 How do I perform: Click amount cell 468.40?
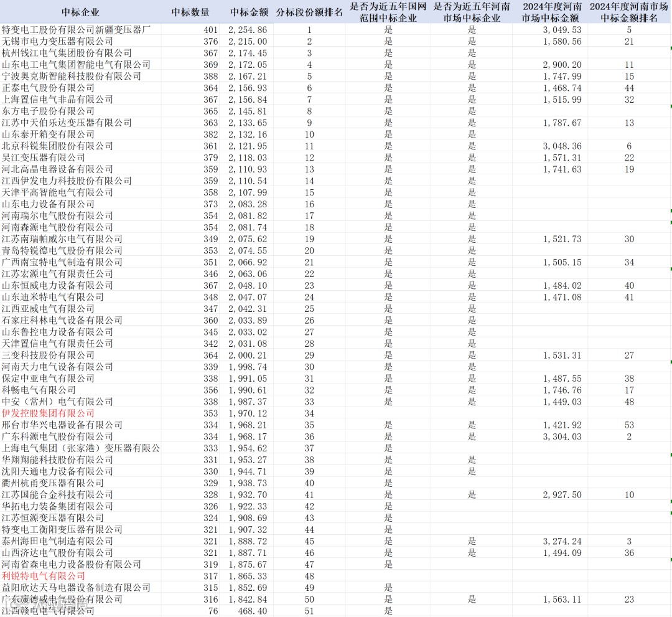tap(253, 611)
